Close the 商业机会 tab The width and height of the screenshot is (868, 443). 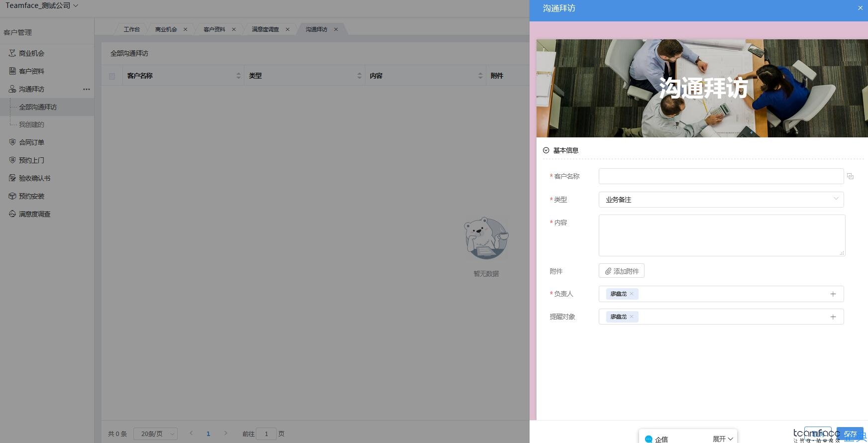click(x=185, y=29)
